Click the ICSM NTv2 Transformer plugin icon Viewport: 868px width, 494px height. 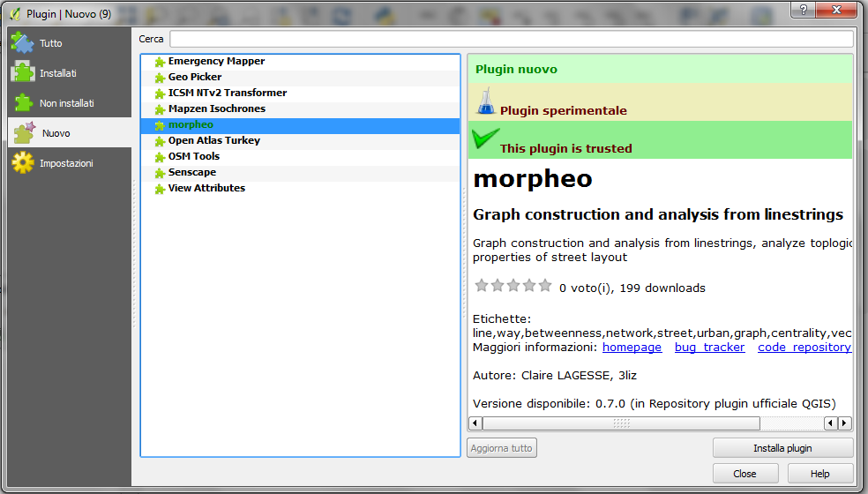point(160,94)
